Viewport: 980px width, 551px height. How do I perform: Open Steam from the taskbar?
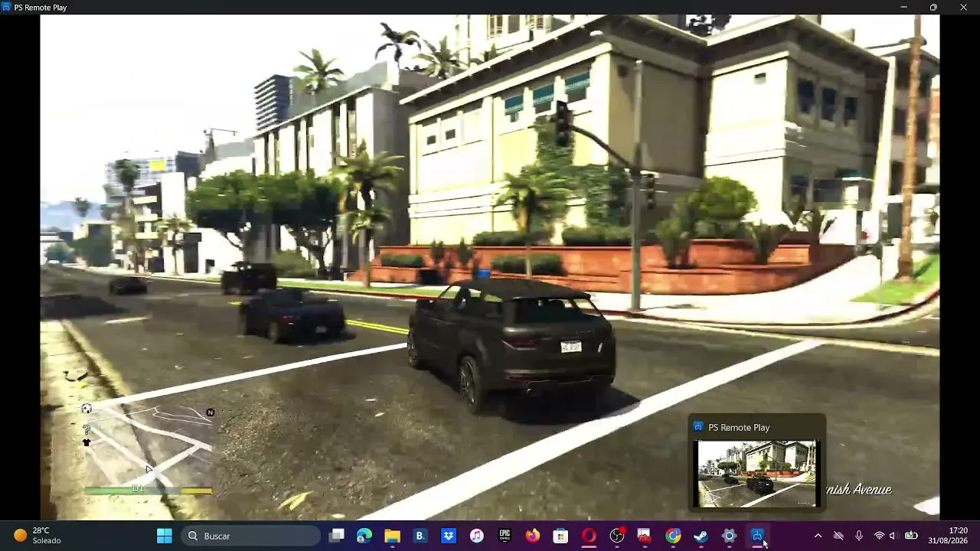(701, 536)
